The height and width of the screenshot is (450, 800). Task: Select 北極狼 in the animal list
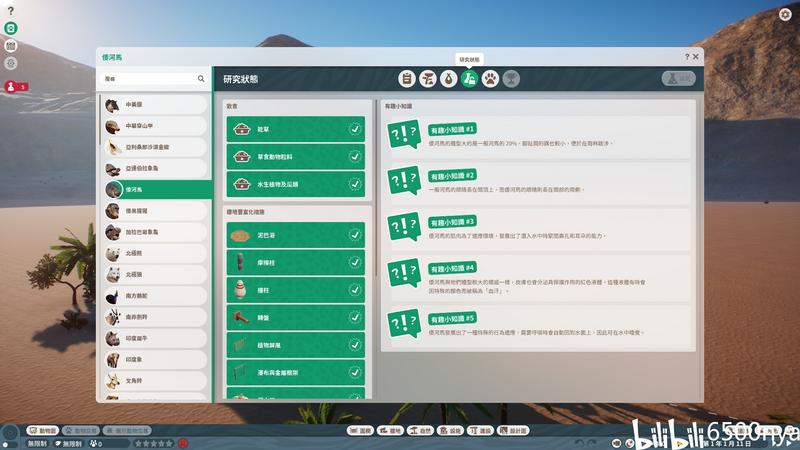tap(156, 274)
